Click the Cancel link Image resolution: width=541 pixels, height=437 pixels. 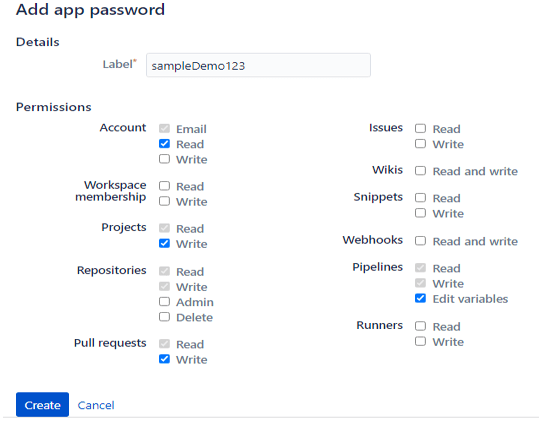(x=96, y=405)
